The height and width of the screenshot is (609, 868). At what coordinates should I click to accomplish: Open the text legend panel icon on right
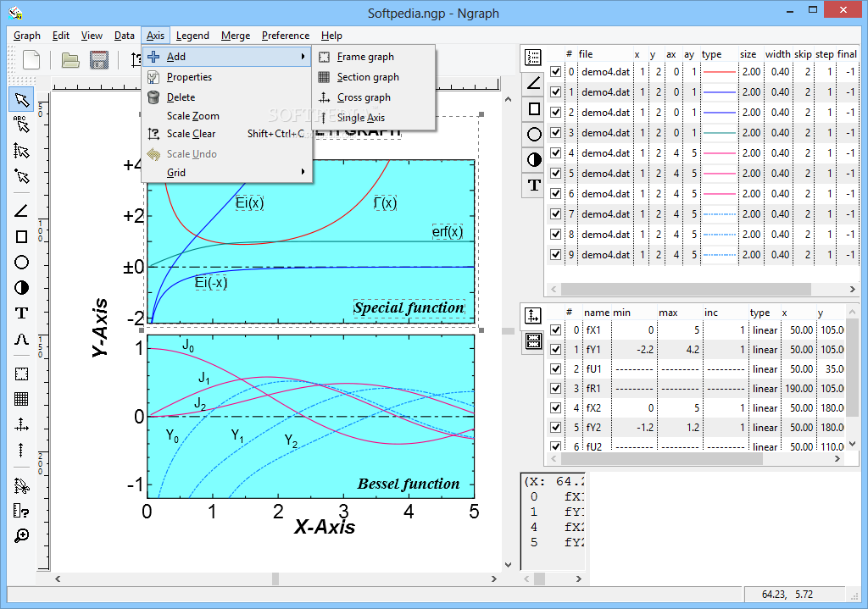coord(534,185)
